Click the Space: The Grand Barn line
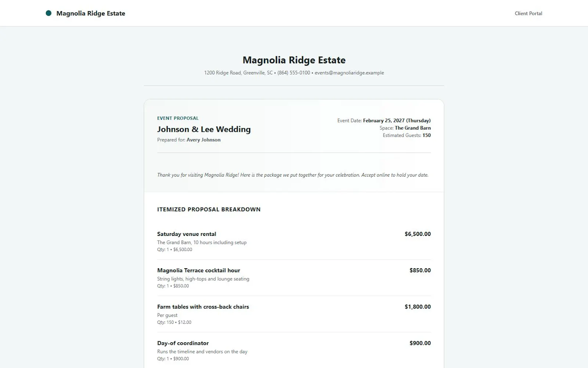 pyautogui.click(x=405, y=128)
